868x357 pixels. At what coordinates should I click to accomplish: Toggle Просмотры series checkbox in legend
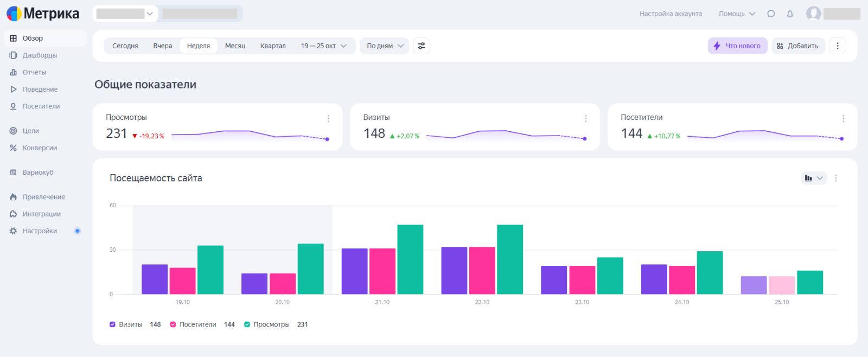tap(247, 324)
